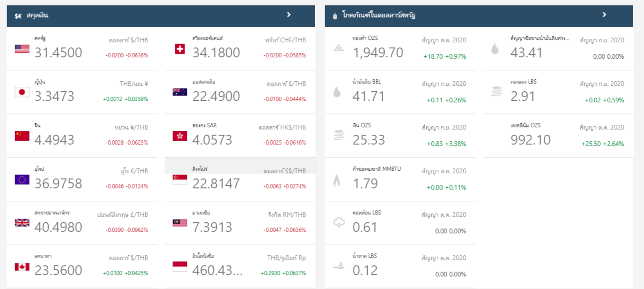Click the cotton icon beside 0.61
The width and height of the screenshot is (644, 289).
tap(339, 223)
